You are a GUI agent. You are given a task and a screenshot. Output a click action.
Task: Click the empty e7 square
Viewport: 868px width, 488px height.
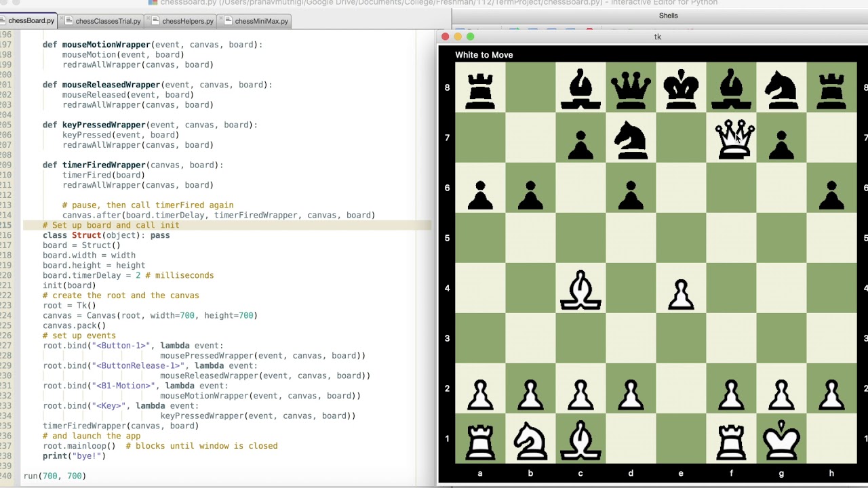click(681, 138)
